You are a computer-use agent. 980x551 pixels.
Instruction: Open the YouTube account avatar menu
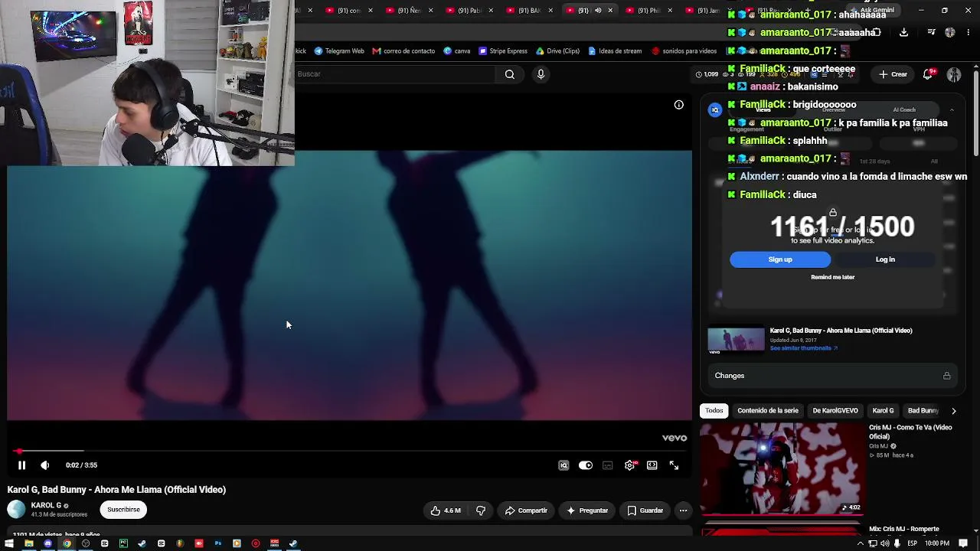coord(954,74)
